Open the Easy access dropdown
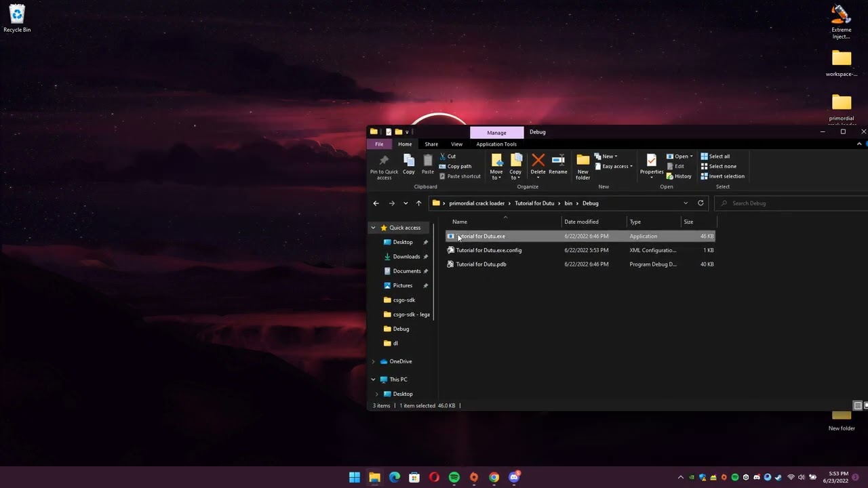868x488 pixels. pyautogui.click(x=614, y=166)
